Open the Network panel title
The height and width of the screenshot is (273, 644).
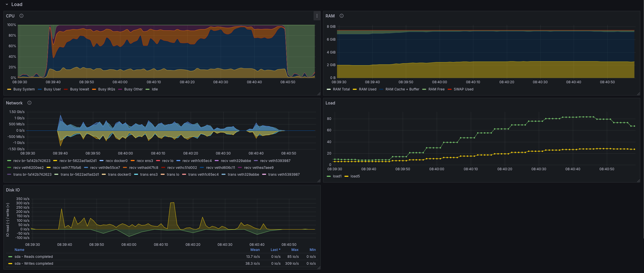[14, 103]
